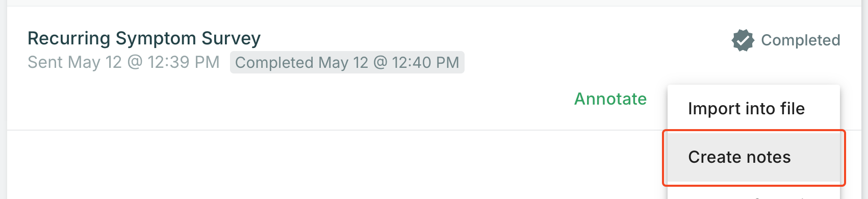868x199 pixels.
Task: Click blank space left of Annotate link
Action: coord(306,99)
